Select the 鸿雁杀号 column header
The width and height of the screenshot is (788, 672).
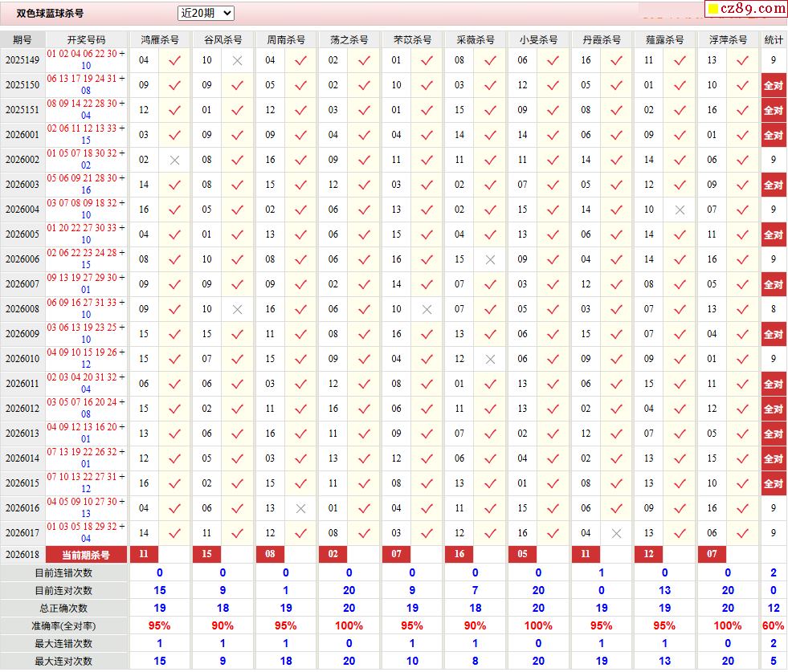click(x=160, y=39)
